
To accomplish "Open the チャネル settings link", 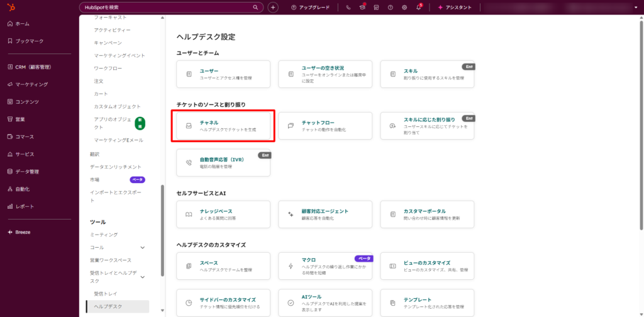I will click(209, 123).
